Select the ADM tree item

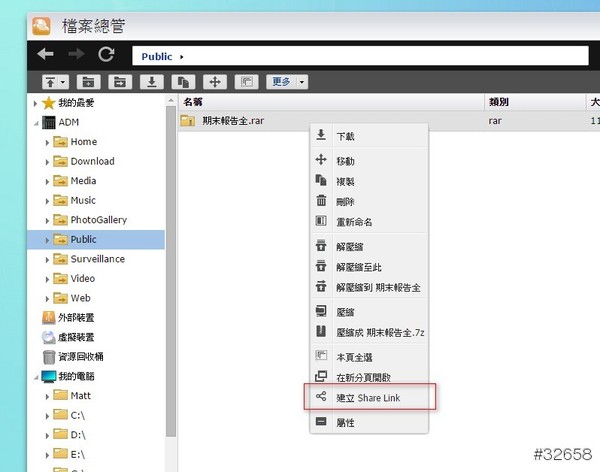60,122
